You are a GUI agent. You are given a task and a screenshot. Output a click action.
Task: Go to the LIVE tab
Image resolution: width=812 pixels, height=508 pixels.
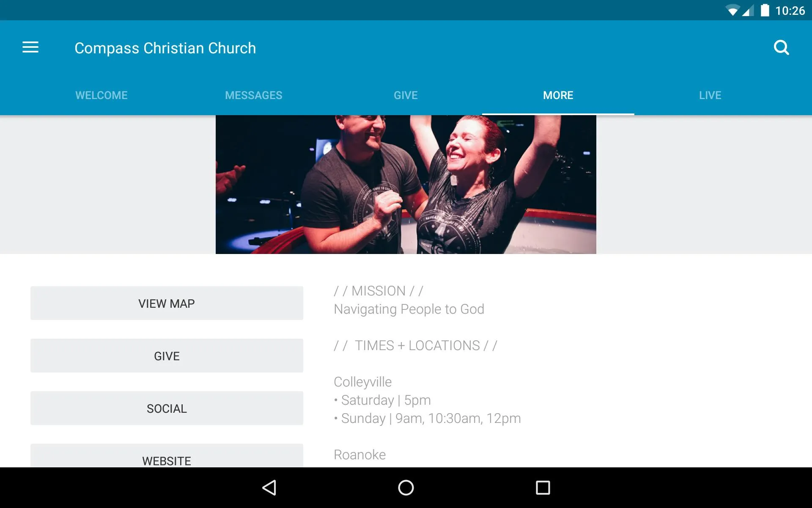coord(710,95)
